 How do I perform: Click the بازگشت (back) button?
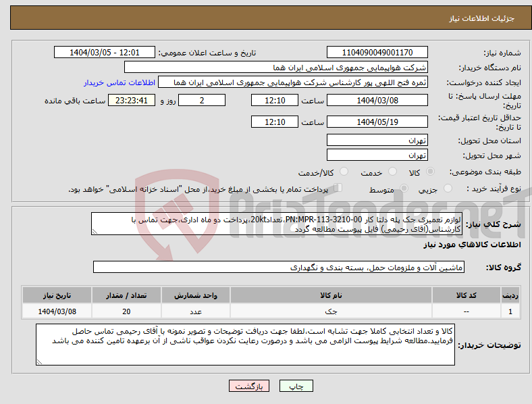(x=249, y=386)
